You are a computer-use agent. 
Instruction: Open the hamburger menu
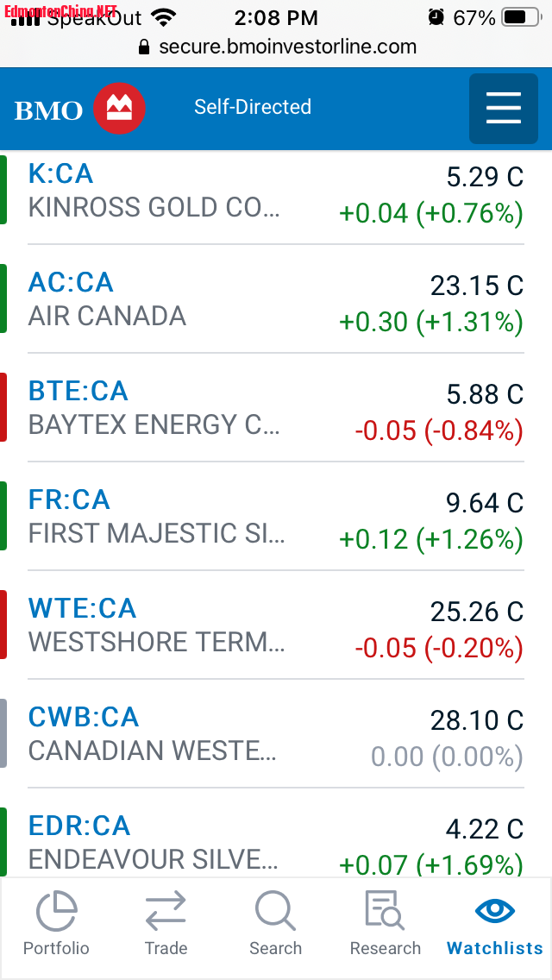click(x=503, y=109)
